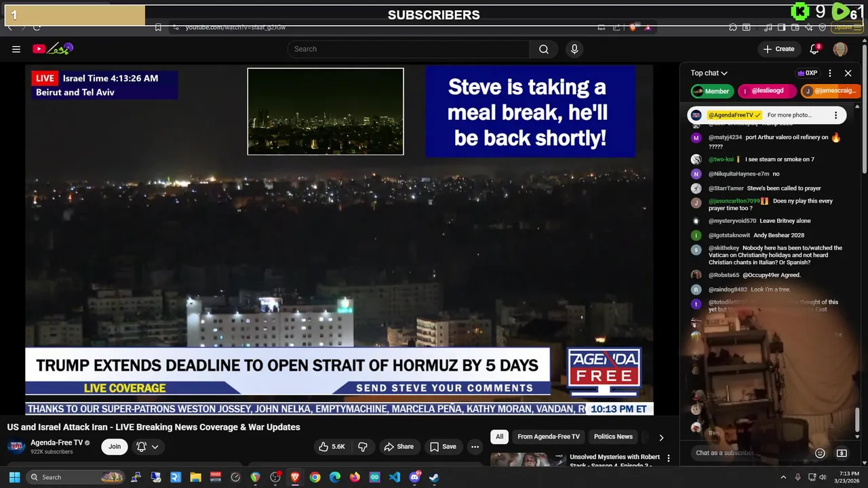
Task: Close the live chat panel
Action: tap(848, 73)
